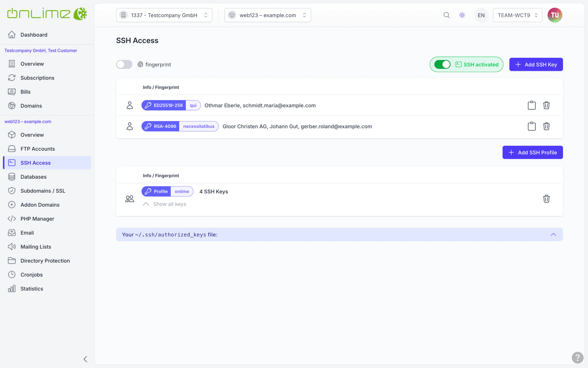
Task: Click Gloor Christen AG, Johann Gut text
Action: pyautogui.click(x=260, y=126)
